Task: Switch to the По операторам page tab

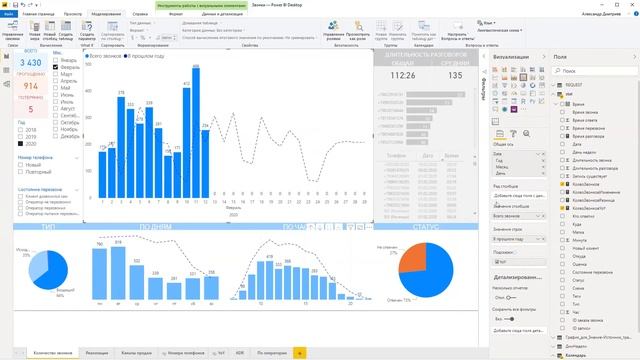Action: [272, 353]
